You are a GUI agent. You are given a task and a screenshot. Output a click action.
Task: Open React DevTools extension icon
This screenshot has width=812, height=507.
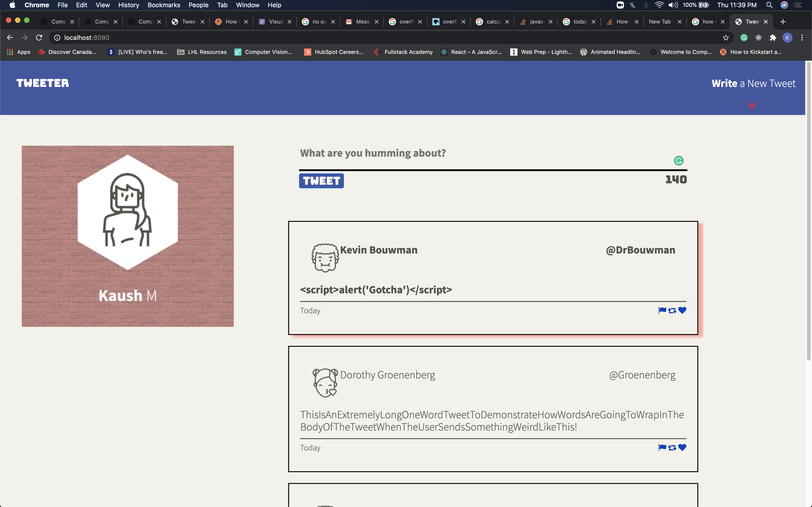click(x=758, y=38)
